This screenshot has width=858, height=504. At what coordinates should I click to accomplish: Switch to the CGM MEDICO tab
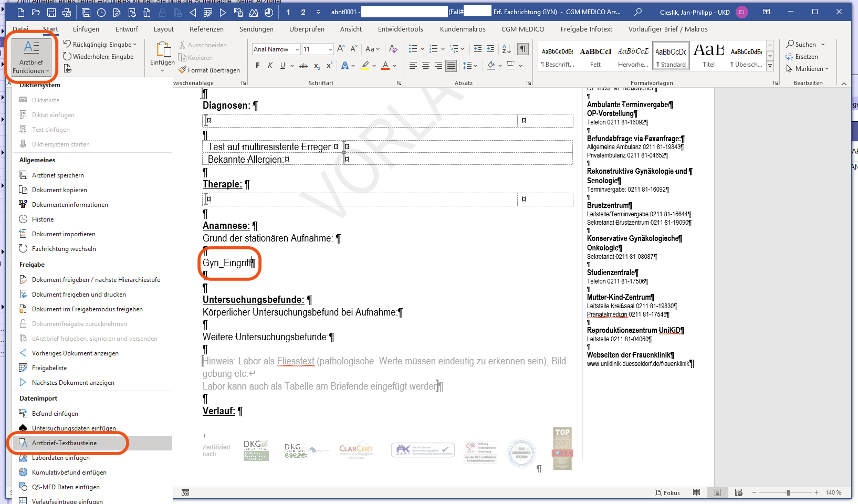pyautogui.click(x=522, y=29)
